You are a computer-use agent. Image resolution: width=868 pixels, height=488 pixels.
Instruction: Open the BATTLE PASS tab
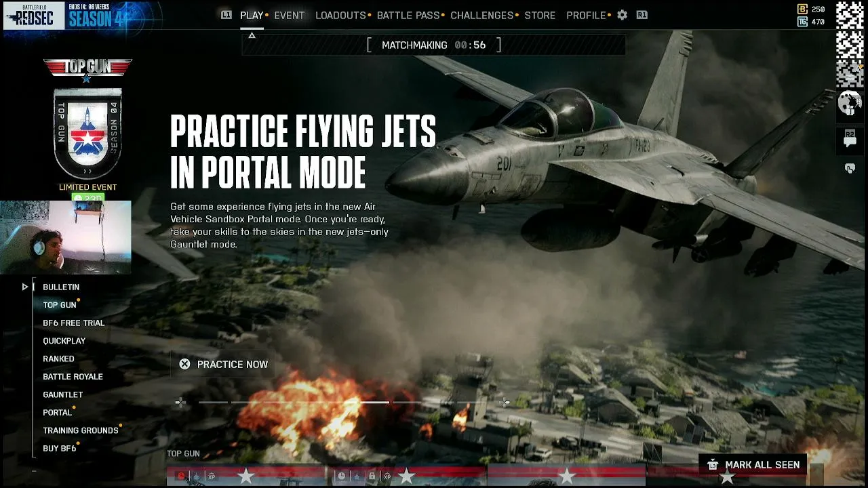[x=409, y=15]
